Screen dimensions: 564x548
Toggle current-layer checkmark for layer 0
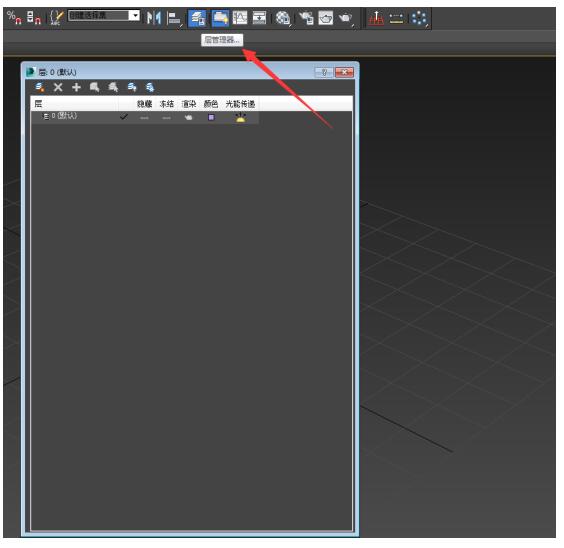pos(123,117)
